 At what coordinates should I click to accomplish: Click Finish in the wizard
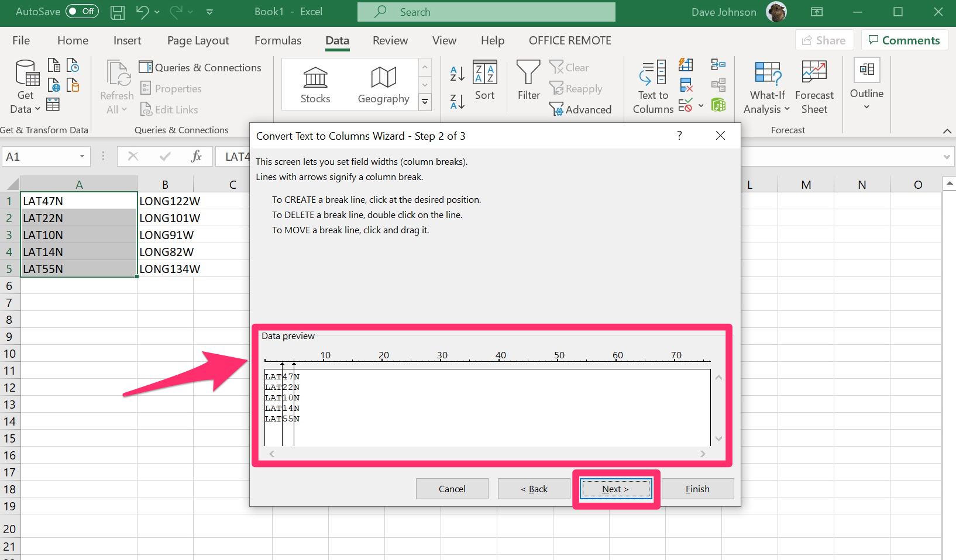click(x=697, y=489)
